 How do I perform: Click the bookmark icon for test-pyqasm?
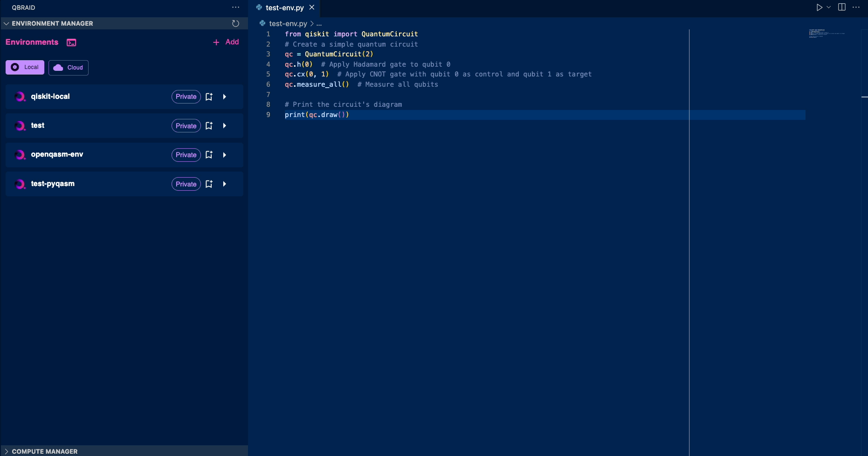coord(209,184)
